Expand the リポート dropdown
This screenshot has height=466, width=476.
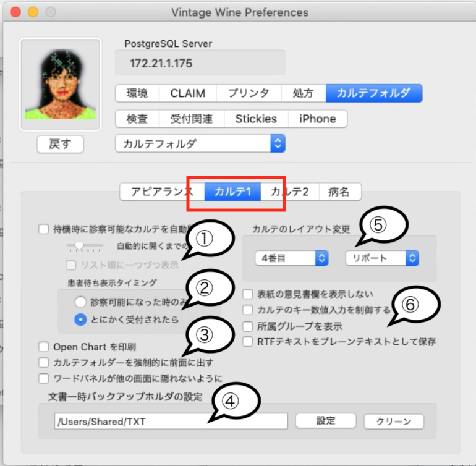(x=382, y=258)
